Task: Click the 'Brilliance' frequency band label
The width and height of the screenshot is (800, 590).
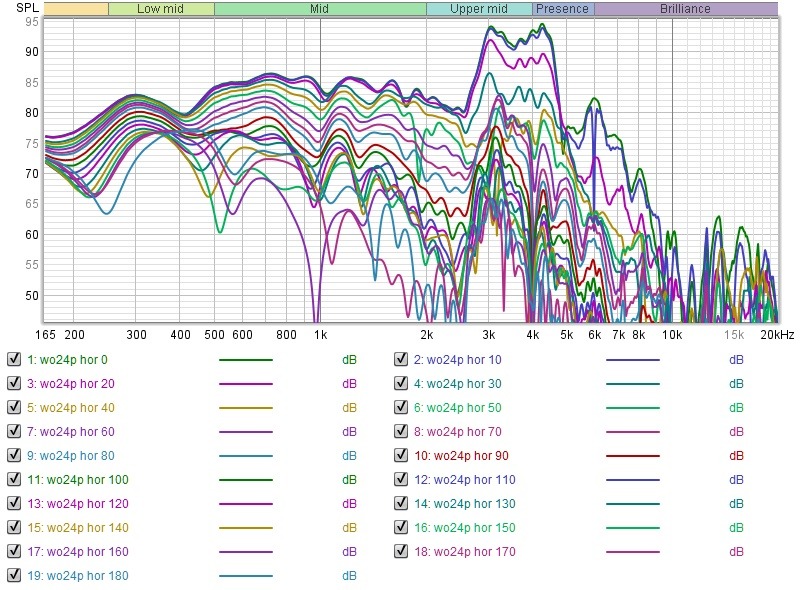Action: coord(685,9)
